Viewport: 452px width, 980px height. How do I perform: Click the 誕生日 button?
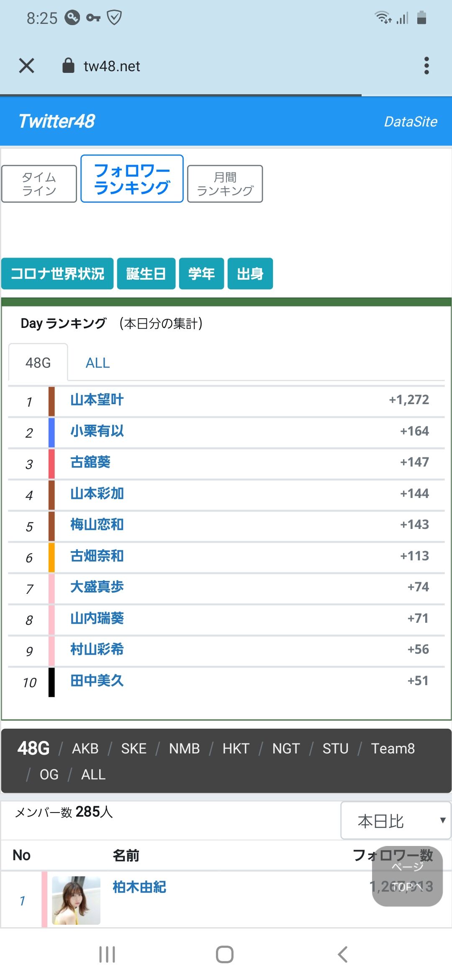pyautogui.click(x=146, y=273)
